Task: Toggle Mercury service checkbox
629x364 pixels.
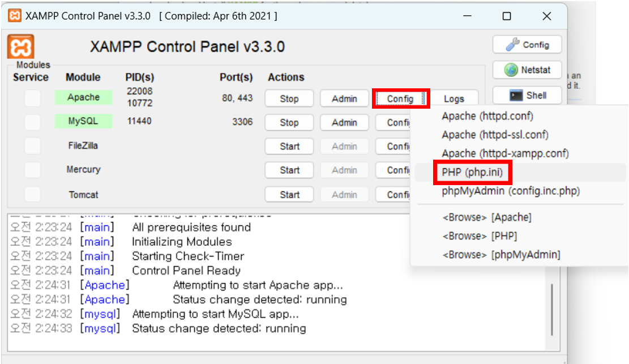Action: coord(32,170)
